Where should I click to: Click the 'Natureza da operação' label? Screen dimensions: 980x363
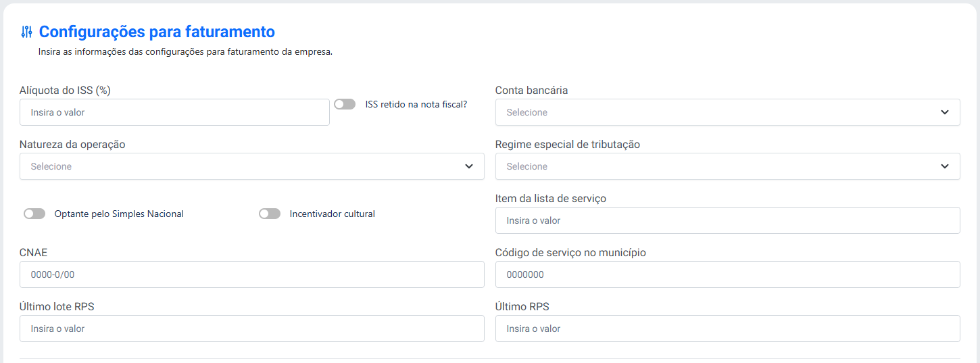[72, 144]
